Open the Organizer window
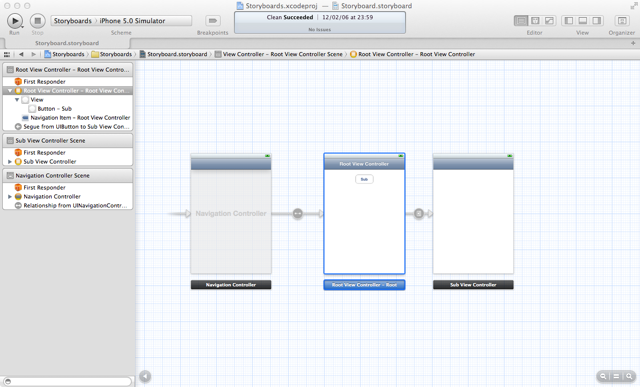The image size is (640, 387). [622, 20]
